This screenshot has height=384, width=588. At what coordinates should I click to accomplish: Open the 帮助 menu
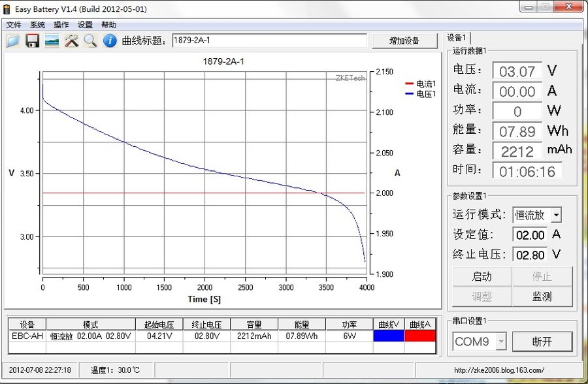pos(108,25)
